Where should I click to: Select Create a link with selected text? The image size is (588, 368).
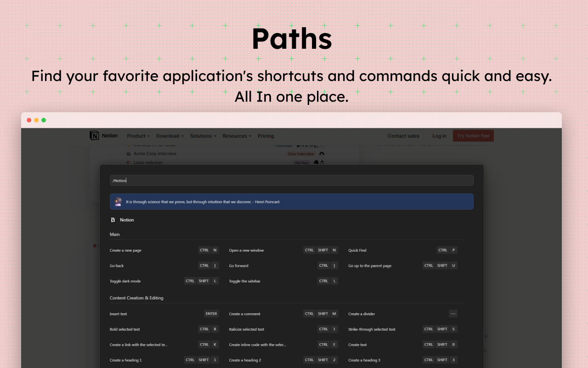[x=164, y=345]
